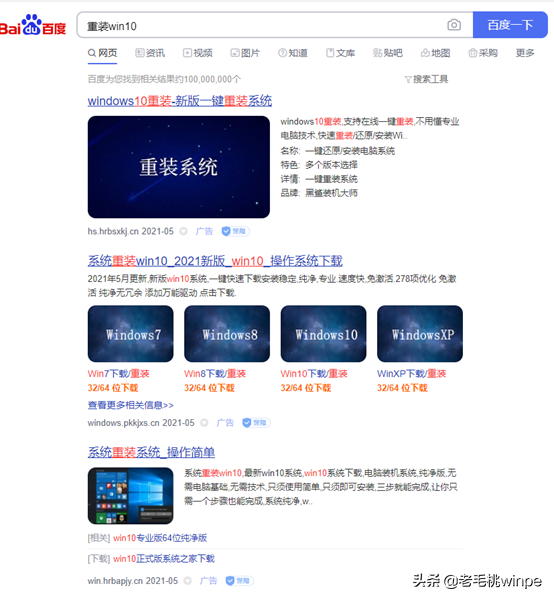Open the 贴吧 tab
Image resolution: width=554 pixels, height=600 pixels.
[x=388, y=53]
